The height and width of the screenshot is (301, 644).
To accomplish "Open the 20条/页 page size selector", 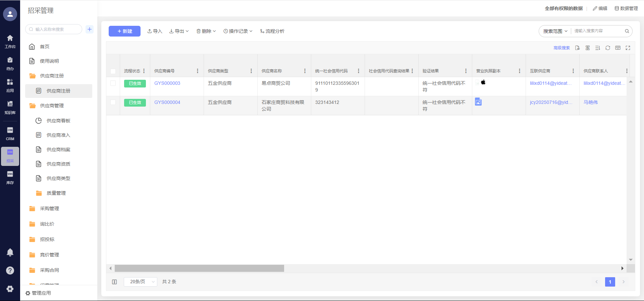I will pos(140,282).
